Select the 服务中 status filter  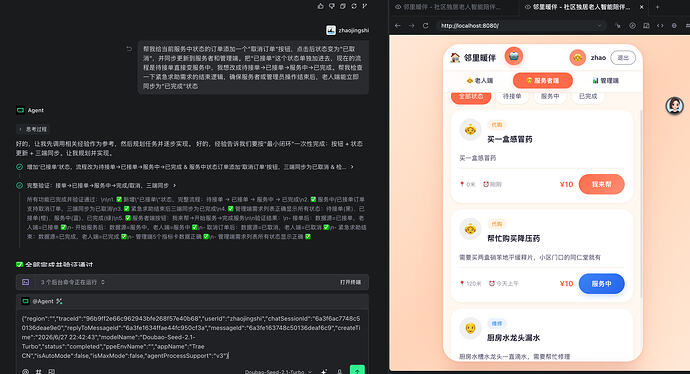coord(550,96)
